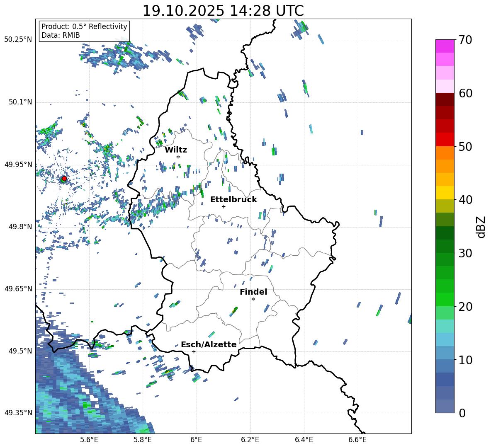Click the 6.6°E longitude label
This screenshot has width=491, height=448.
[357, 440]
